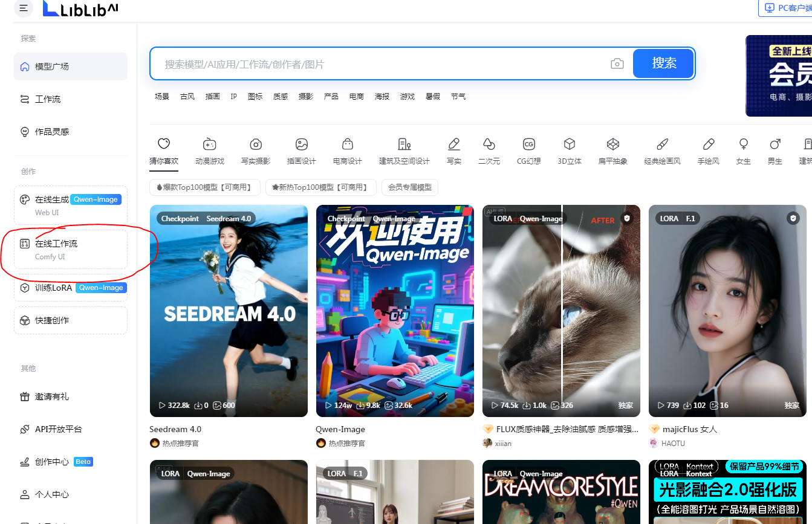Viewport: 812px width, 524px height.
Task: Open API开放平台 in the sidebar
Action: [71, 429]
